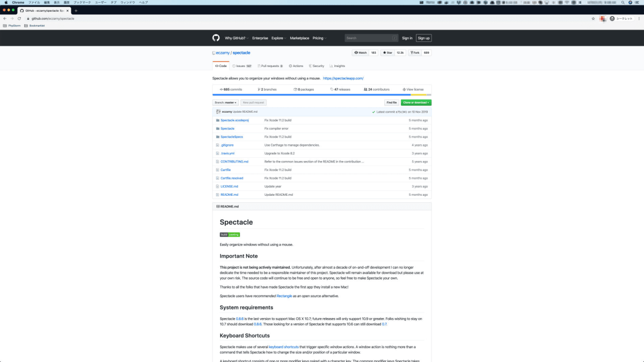Screen dimensions: 644x362
Task: Expand the Pricing menu in header
Action: [319, 38]
